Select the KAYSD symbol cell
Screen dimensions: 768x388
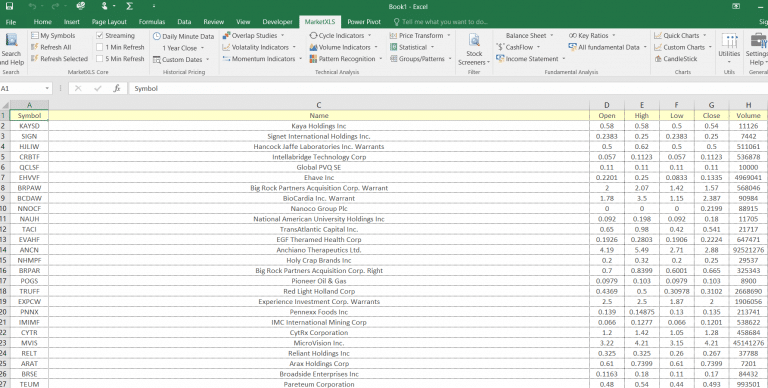29,126
